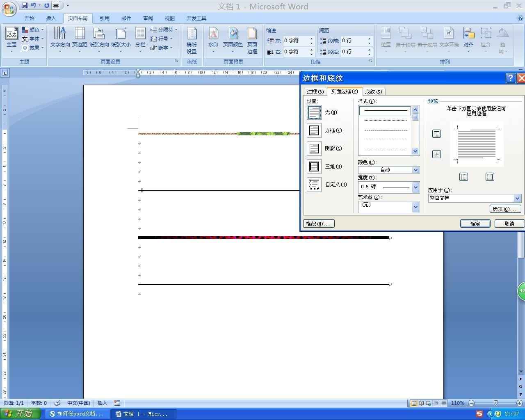Viewport: 525px width, 420px height.
Task: Open theme 效果 effects dropdown
Action: pyautogui.click(x=33, y=48)
